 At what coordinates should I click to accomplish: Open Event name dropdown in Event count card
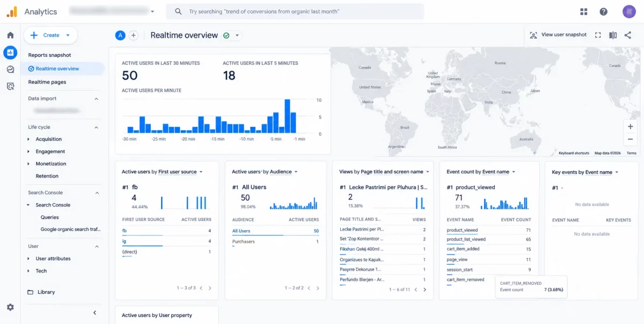(x=499, y=172)
